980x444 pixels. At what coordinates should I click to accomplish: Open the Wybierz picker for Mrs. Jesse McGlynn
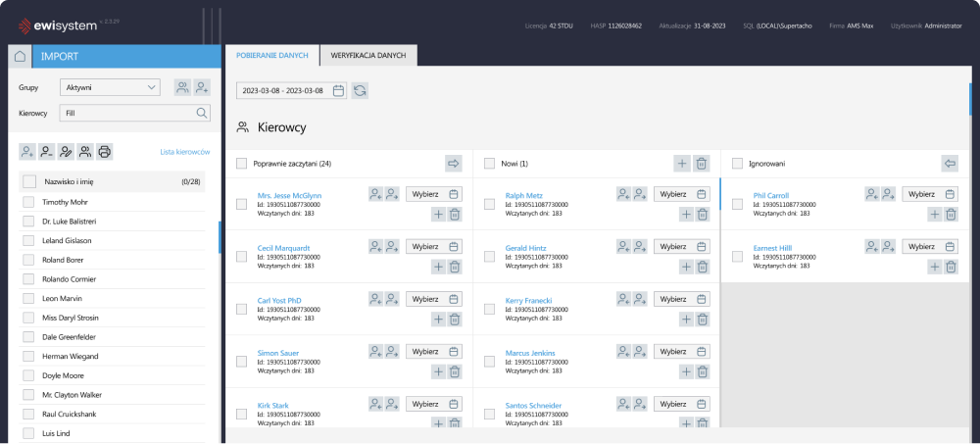tap(433, 194)
